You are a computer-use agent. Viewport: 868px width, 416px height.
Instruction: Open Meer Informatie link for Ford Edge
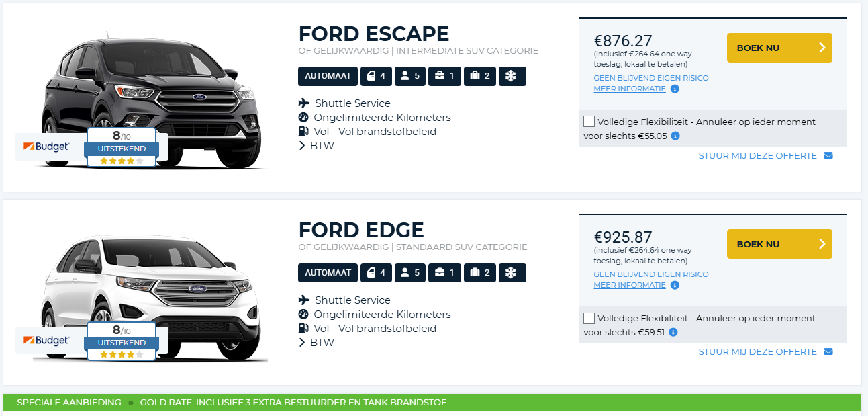630,285
